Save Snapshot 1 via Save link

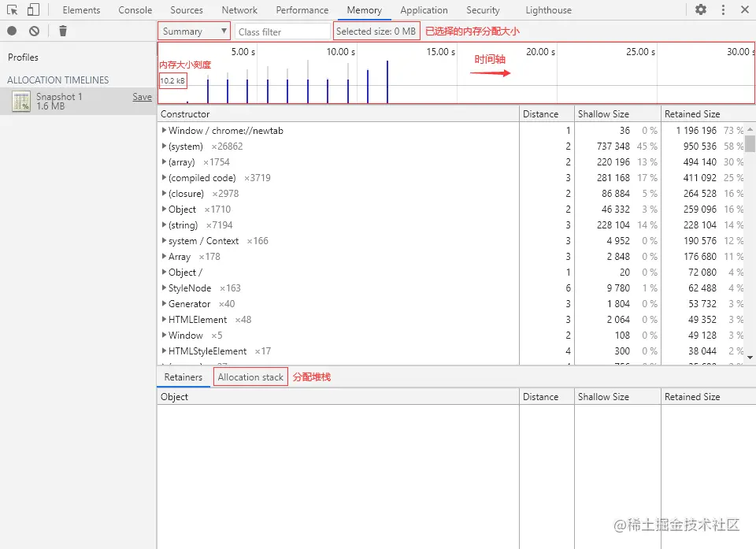point(143,97)
